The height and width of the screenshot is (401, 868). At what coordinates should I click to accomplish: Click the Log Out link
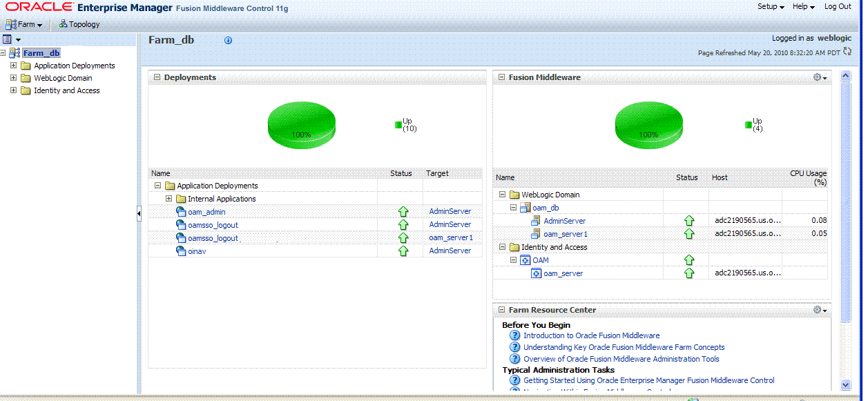838,6
